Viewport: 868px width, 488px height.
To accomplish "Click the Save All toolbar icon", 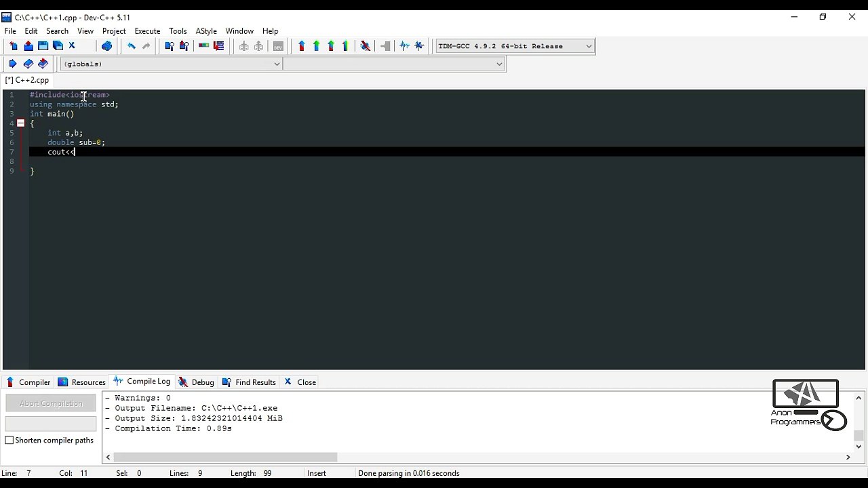I will 58,46.
